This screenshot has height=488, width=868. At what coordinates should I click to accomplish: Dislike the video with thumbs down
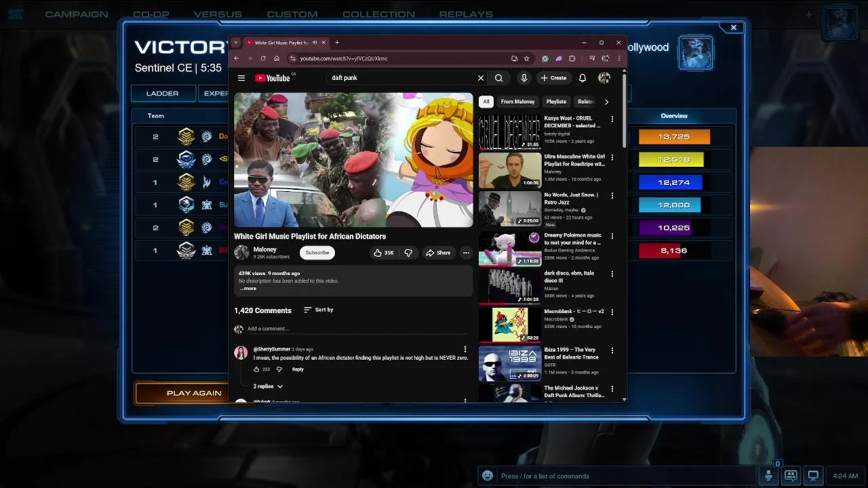point(408,253)
